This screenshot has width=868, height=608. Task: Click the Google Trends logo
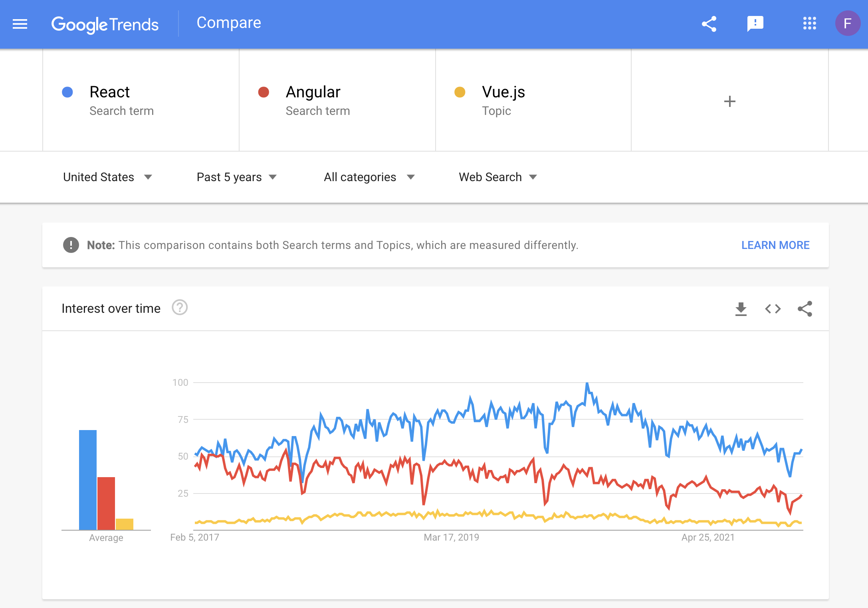pos(105,25)
